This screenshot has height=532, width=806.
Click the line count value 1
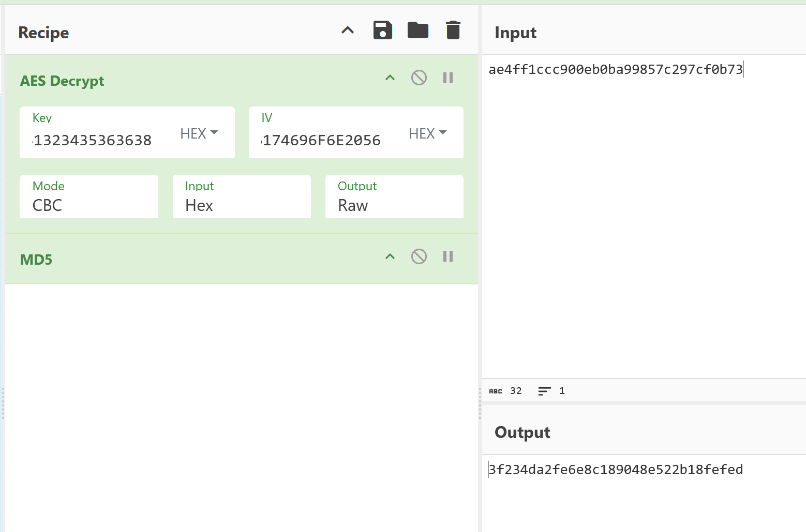[562, 391]
